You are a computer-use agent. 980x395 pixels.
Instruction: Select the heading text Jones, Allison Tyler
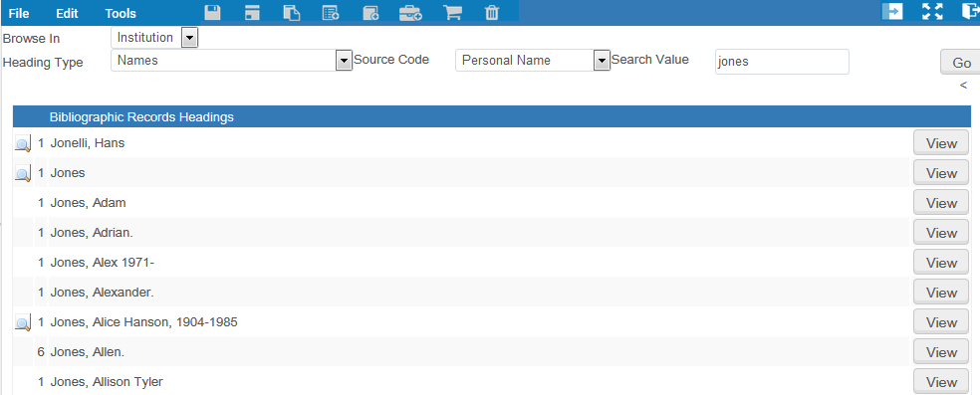click(x=107, y=382)
